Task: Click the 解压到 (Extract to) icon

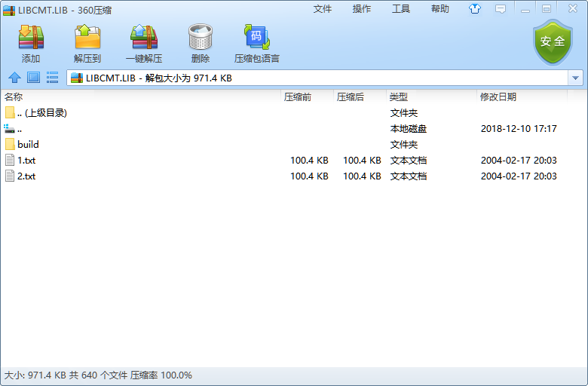Action: 87,37
